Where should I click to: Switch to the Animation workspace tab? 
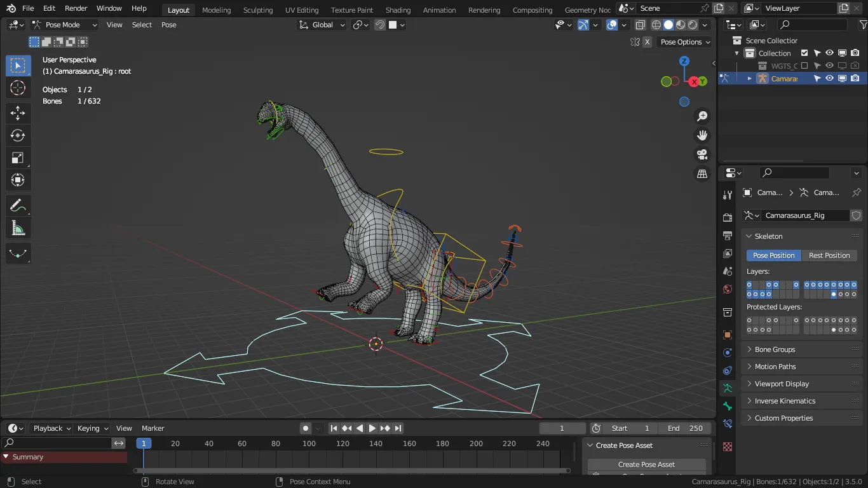click(x=439, y=10)
